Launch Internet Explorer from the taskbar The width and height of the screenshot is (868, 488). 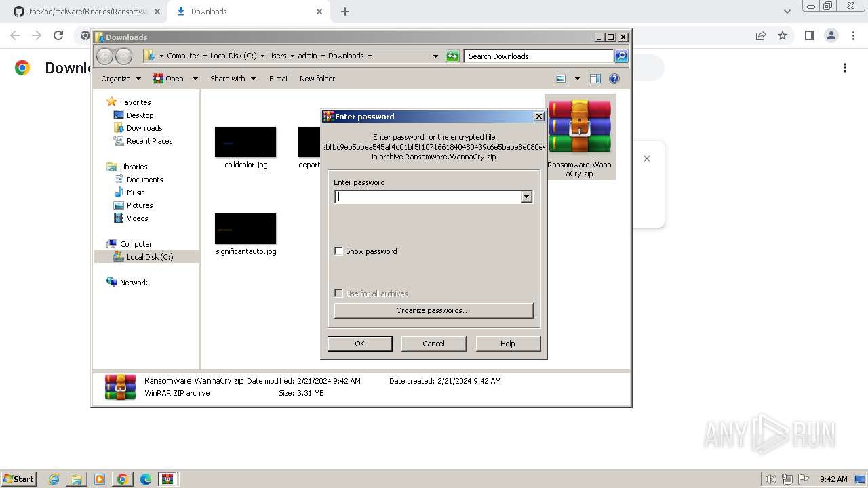coord(54,479)
